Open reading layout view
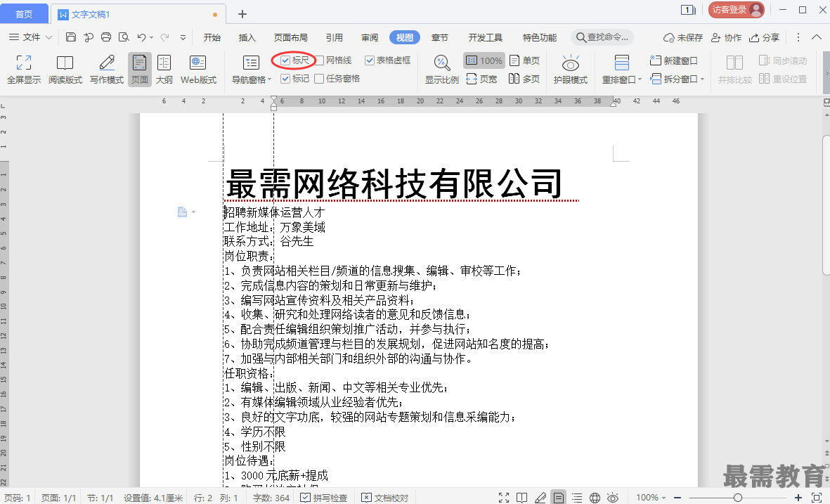830x504 pixels. click(65, 70)
